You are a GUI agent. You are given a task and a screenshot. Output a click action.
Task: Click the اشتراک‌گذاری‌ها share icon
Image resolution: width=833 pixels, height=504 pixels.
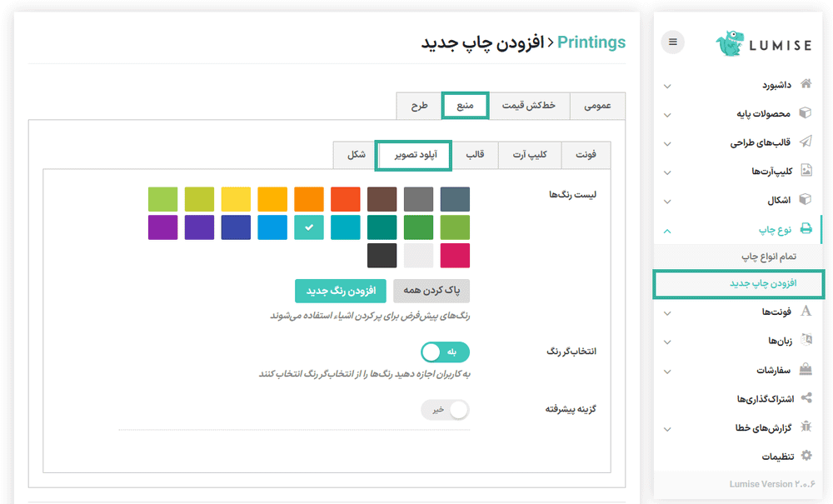[x=806, y=398]
